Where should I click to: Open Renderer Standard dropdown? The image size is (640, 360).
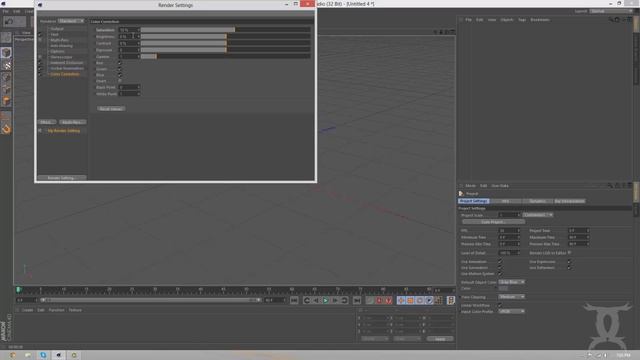[x=71, y=21]
